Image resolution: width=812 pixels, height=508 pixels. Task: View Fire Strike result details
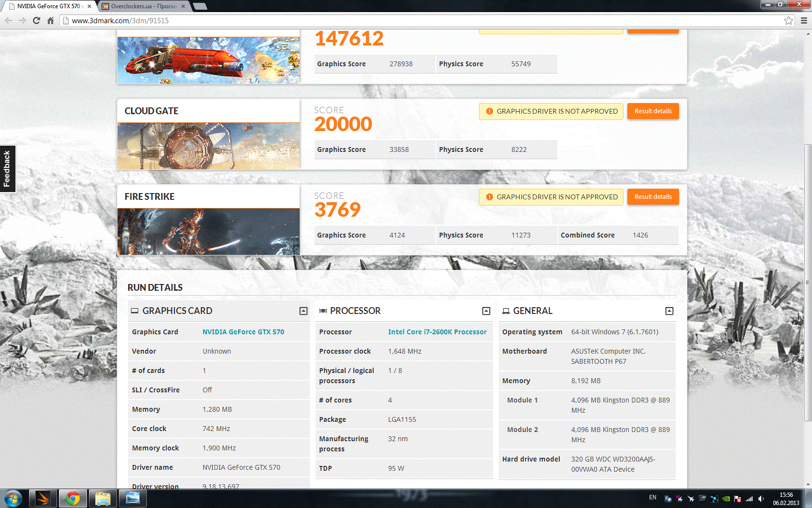653,197
